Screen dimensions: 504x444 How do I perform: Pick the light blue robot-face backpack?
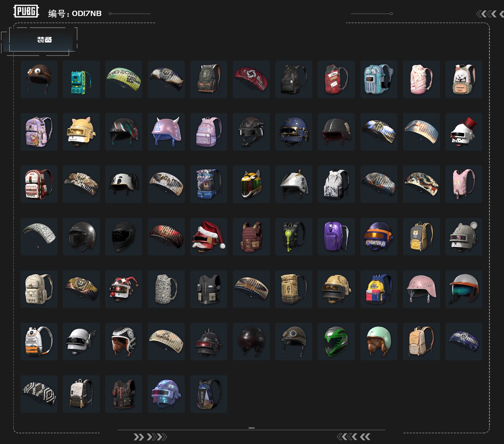[x=379, y=79]
